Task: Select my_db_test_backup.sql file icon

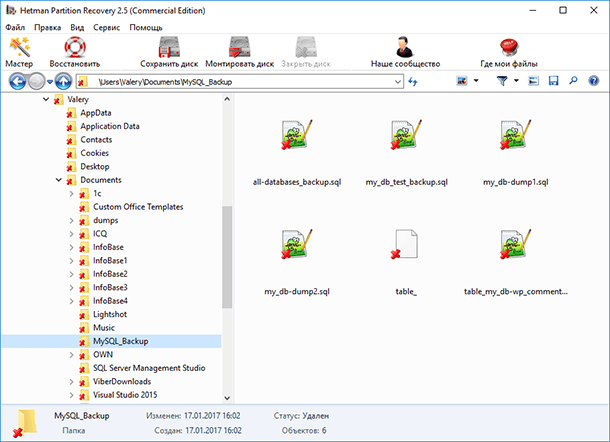Action: (x=407, y=135)
